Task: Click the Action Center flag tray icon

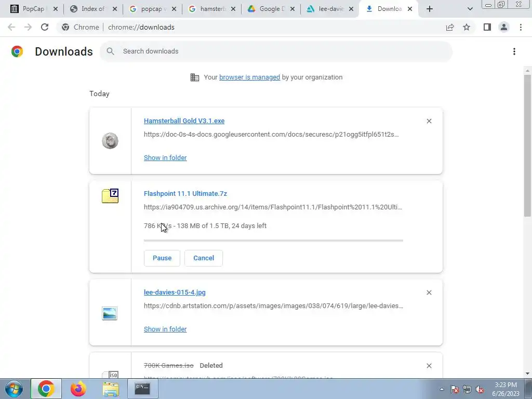Action: pyautogui.click(x=454, y=389)
